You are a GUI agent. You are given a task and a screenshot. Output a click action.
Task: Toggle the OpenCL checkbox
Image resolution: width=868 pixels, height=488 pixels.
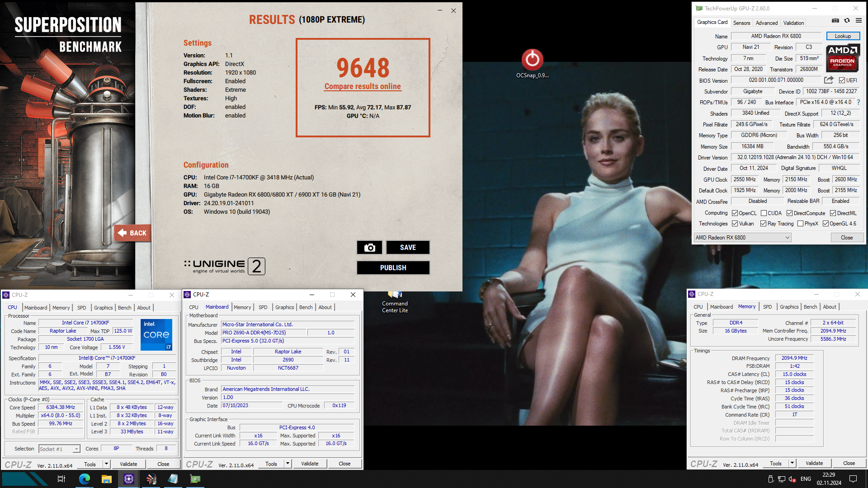(735, 213)
